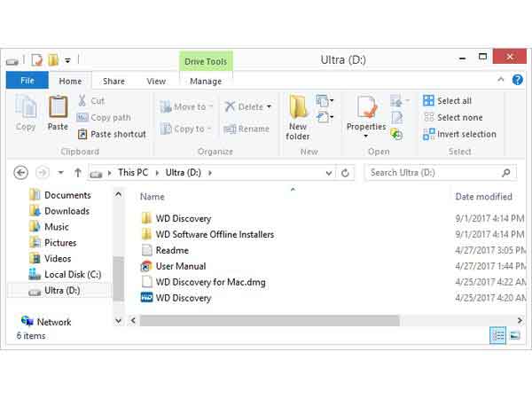
Task: Select Pictures in navigation pane
Action: click(x=52, y=243)
